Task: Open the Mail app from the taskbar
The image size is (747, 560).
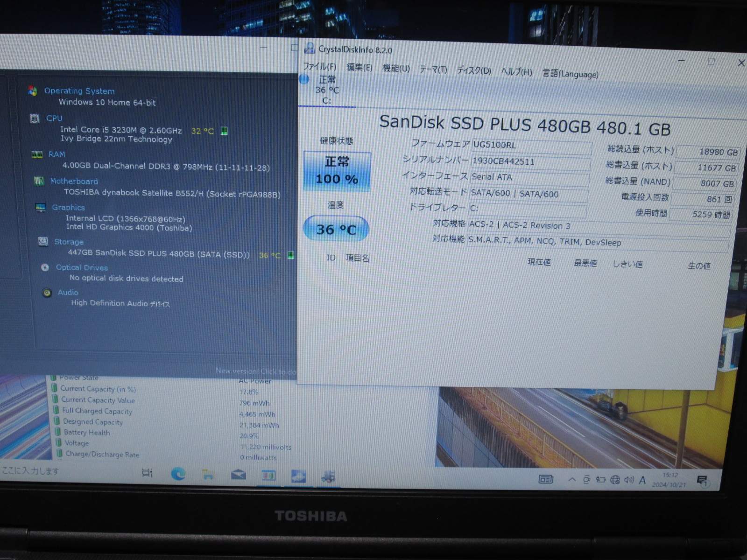Action: [238, 475]
